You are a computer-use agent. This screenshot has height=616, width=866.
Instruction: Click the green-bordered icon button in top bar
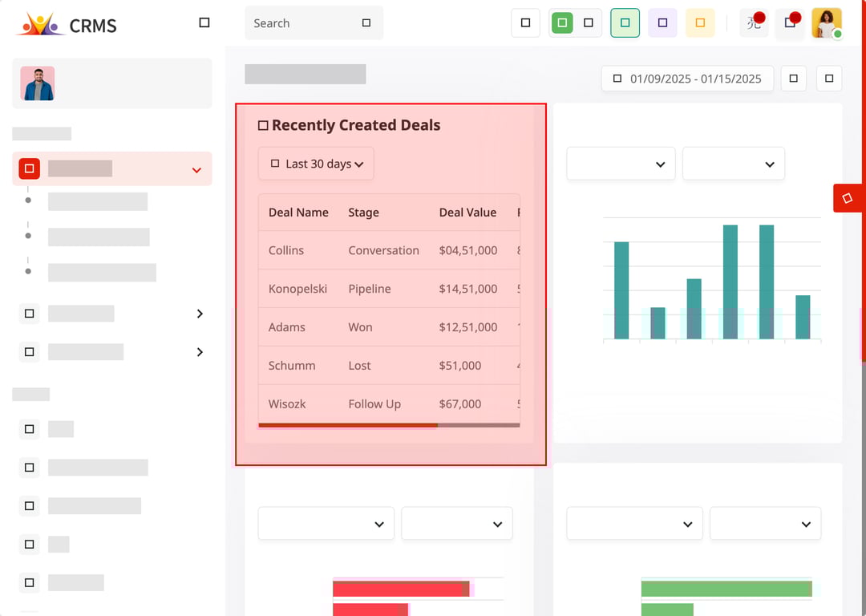625,23
